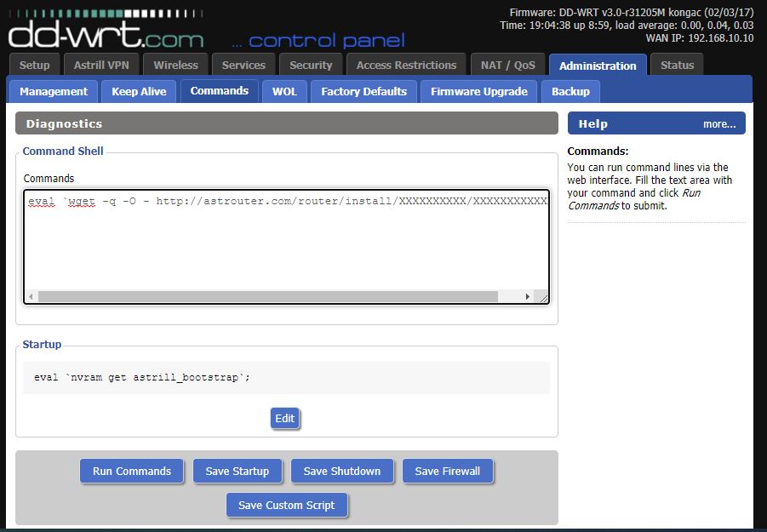Click the 'Command Shell' group label
Viewport: 767px width, 532px height.
tap(63, 152)
